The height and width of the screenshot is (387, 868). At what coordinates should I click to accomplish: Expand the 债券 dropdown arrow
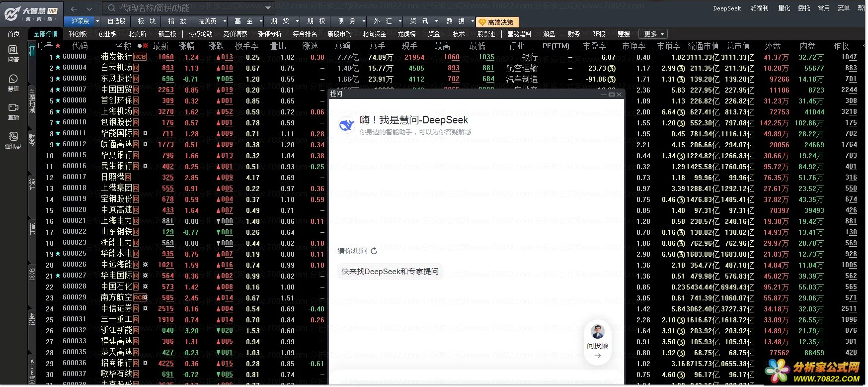point(364,21)
